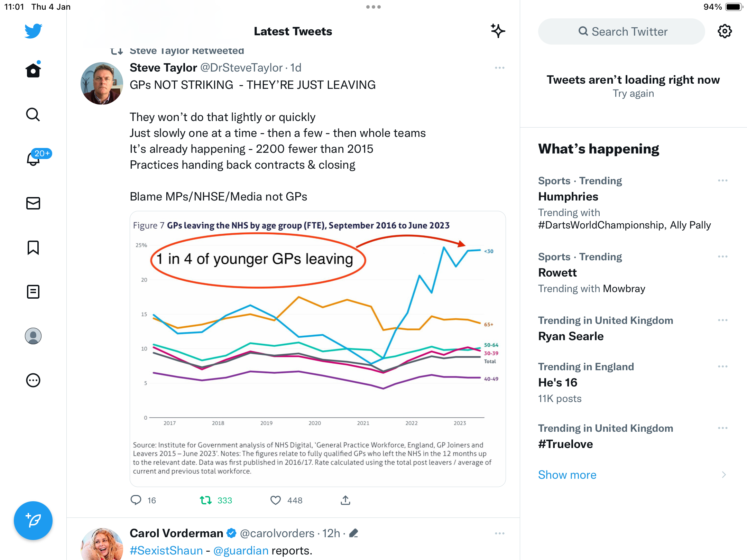Expand Show more trends chevron
Screen dimensions: 747x560
coord(724,475)
